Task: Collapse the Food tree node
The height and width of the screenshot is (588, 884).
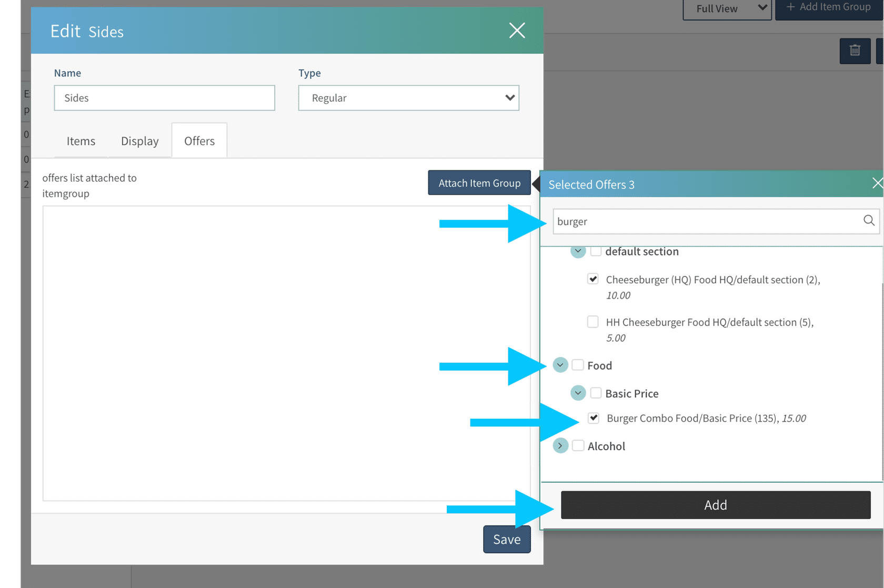Action: pos(560,365)
